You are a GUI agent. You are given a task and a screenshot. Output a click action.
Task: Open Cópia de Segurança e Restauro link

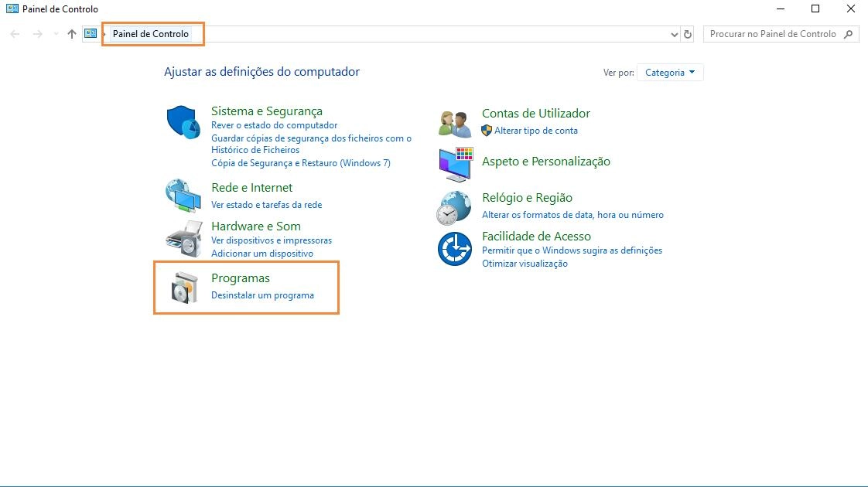tap(300, 163)
